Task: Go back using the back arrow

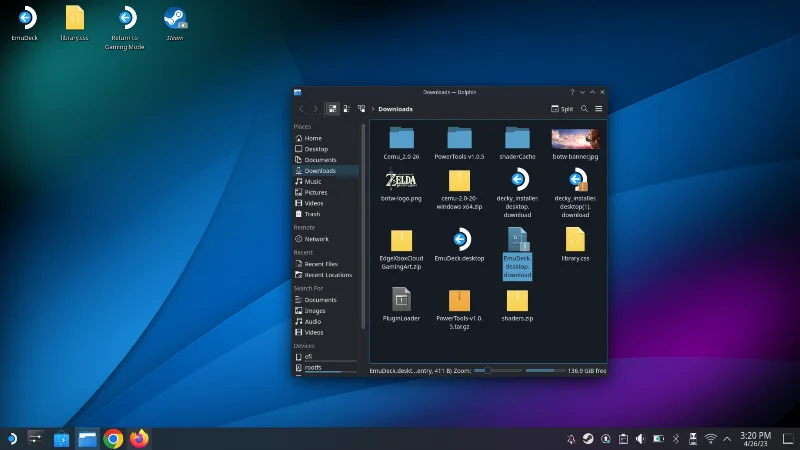Action: tap(302, 109)
